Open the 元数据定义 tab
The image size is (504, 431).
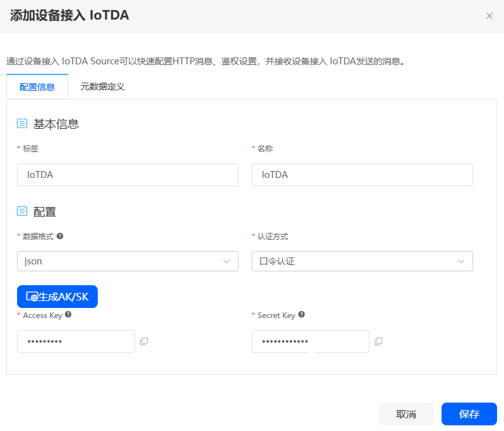(103, 87)
